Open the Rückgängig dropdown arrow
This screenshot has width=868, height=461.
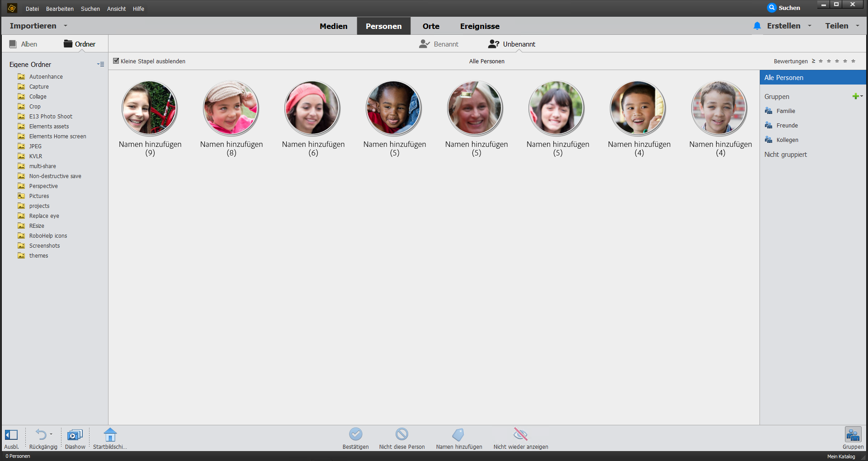tap(51, 434)
